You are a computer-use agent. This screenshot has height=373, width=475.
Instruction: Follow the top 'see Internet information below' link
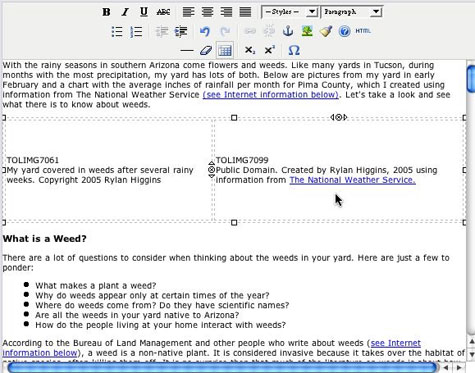271,95
